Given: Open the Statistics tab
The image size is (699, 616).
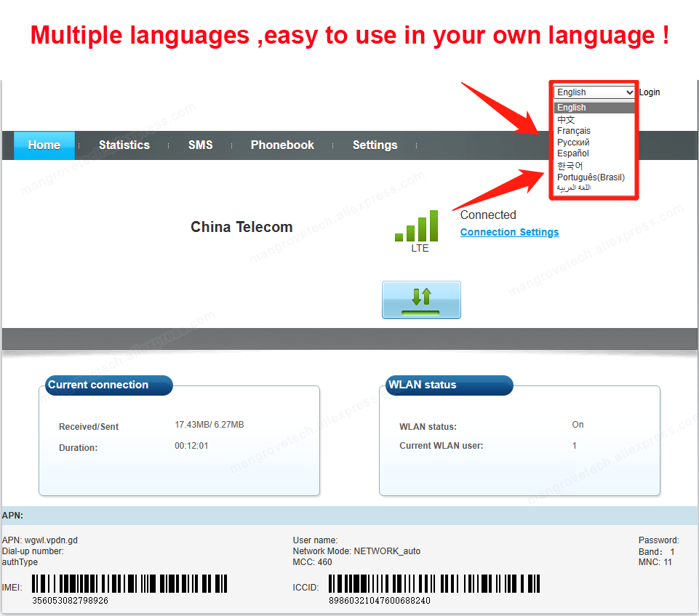Looking at the screenshot, I should pyautogui.click(x=124, y=145).
